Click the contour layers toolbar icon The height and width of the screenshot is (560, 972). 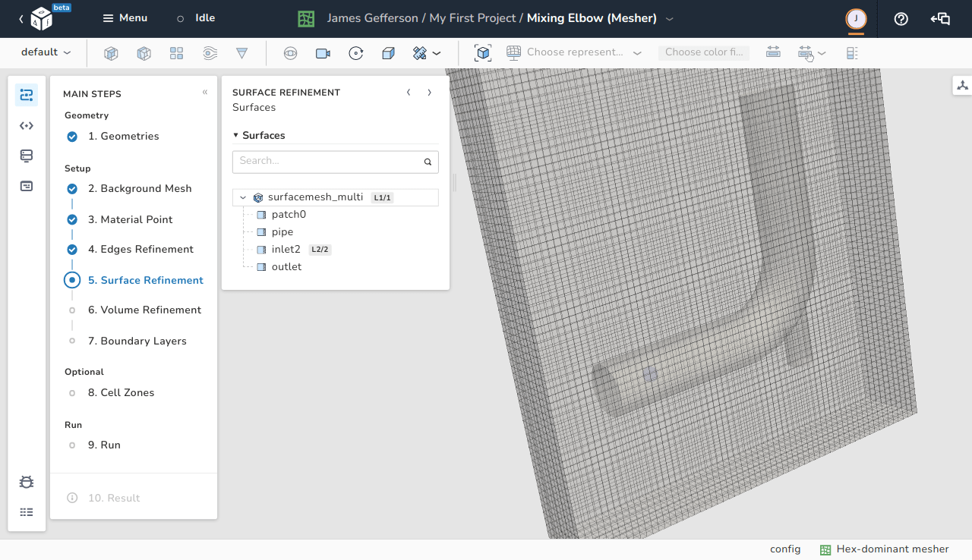tap(210, 53)
